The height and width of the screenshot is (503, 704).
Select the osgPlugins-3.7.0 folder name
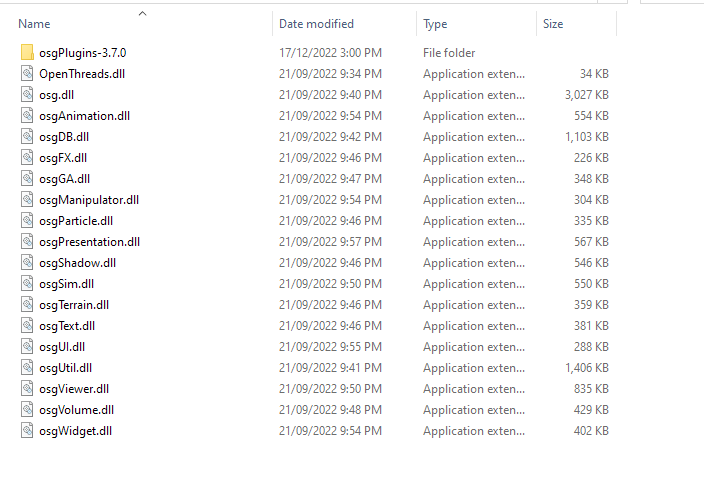click(x=83, y=53)
